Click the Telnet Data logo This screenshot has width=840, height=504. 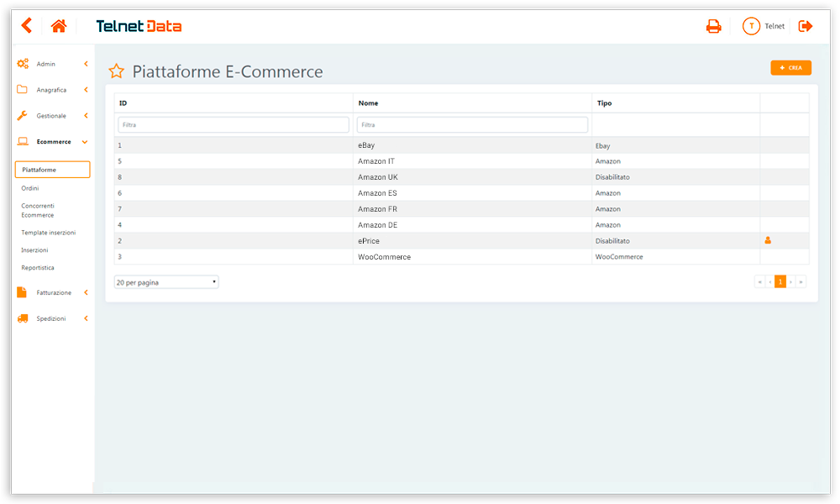pyautogui.click(x=139, y=26)
